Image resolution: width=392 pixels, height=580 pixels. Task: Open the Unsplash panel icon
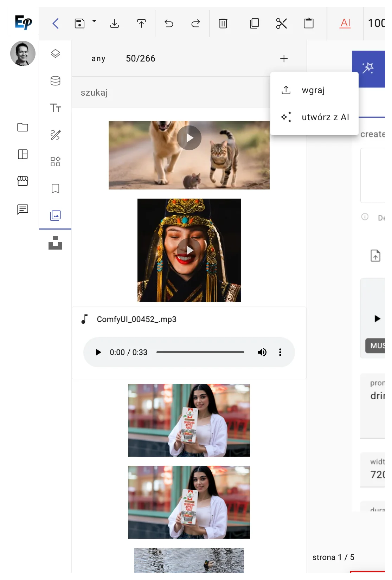[55, 243]
